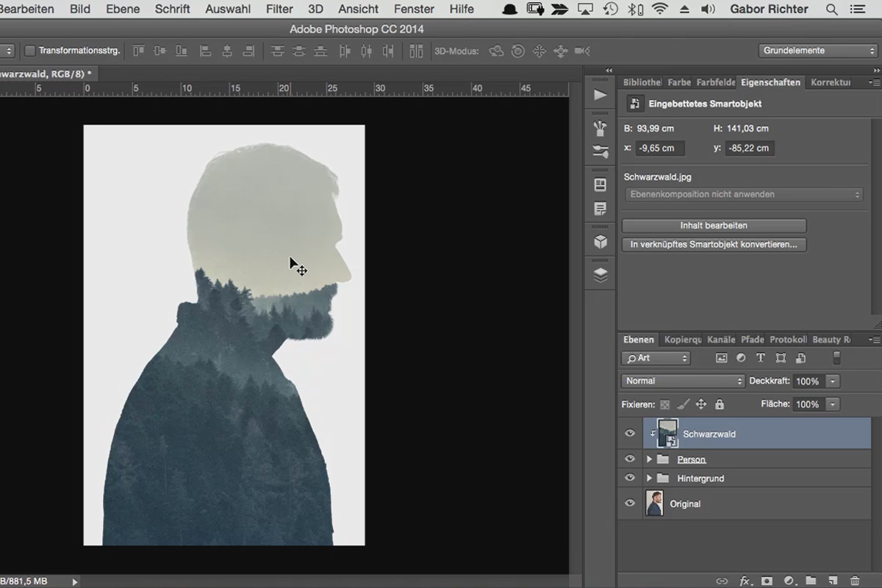The height and width of the screenshot is (588, 882).
Task: Open the Grundelemente workspace dropdown
Action: coord(818,51)
